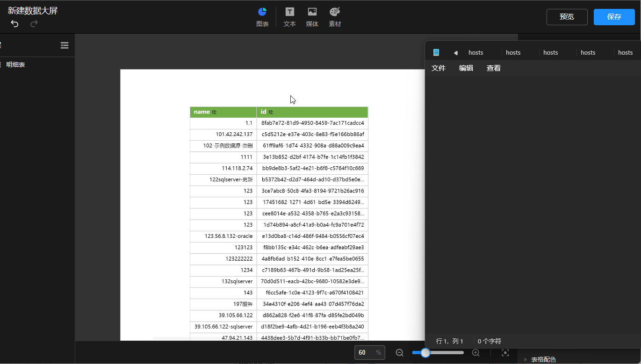The width and height of the screenshot is (641, 364).
Task: Select the 文本 text tool
Action: pos(289,17)
